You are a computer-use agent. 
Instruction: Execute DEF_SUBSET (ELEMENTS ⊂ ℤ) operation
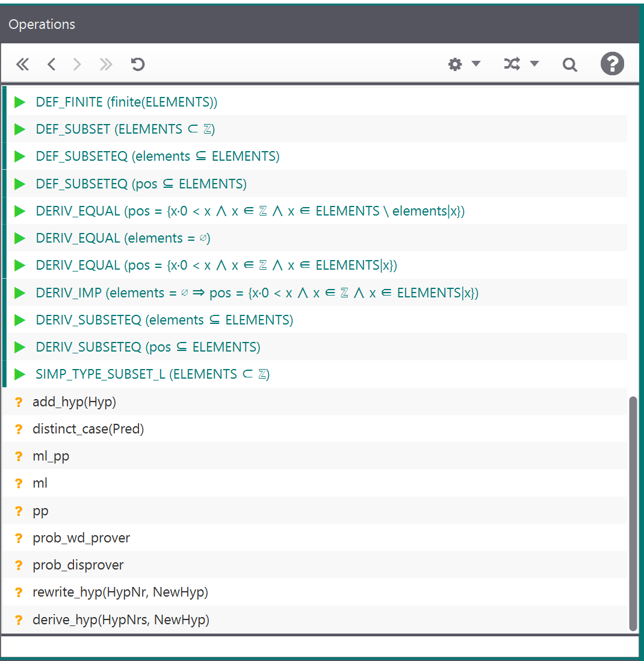coord(125,129)
